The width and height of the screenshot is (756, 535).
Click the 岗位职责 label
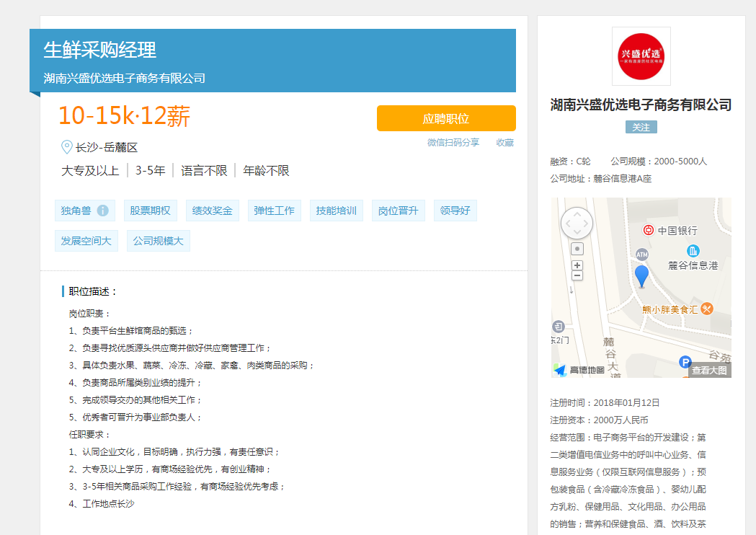[89, 314]
